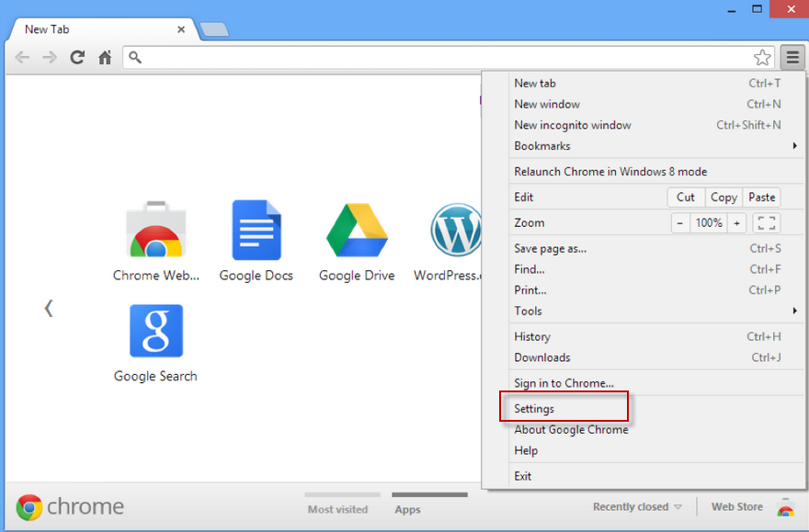This screenshot has width=809, height=532.
Task: Click the 100% zoom level value
Action: pos(709,222)
